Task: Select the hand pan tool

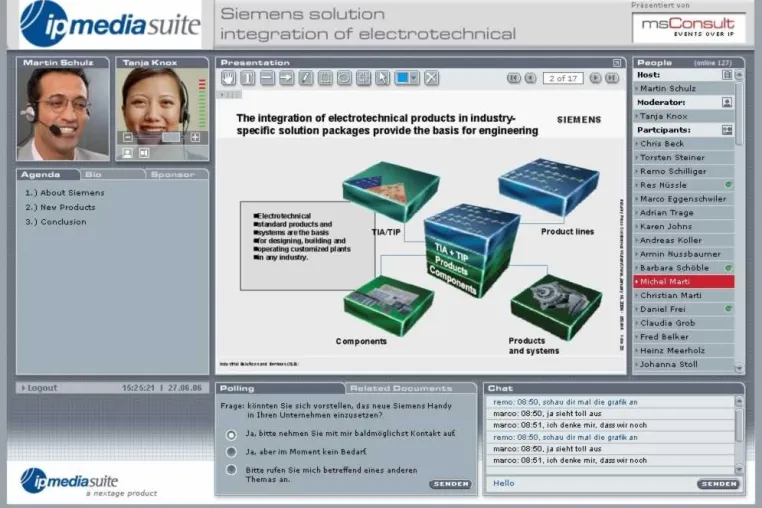Action: 228,78
